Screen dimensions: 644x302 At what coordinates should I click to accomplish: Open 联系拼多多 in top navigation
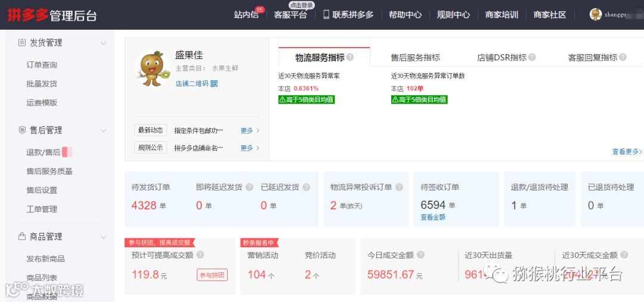[x=353, y=15]
